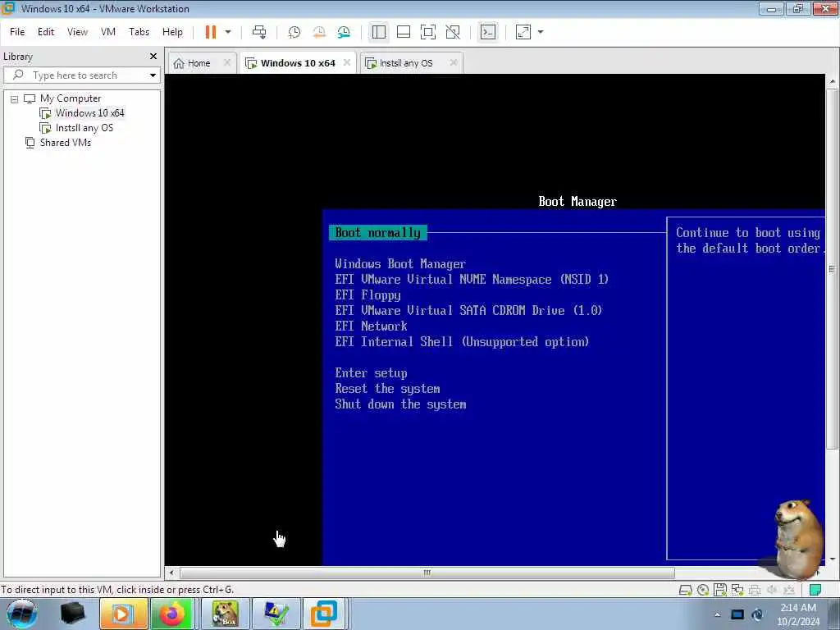Open Firefox from the taskbar
This screenshot has height=630, width=840.
[172, 614]
